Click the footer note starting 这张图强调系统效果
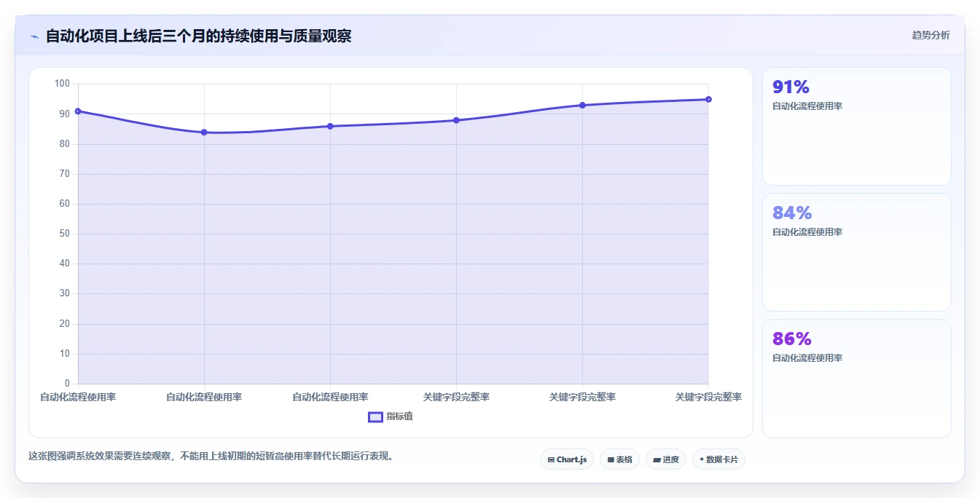Image resolution: width=980 pixels, height=498 pixels. 213,456
